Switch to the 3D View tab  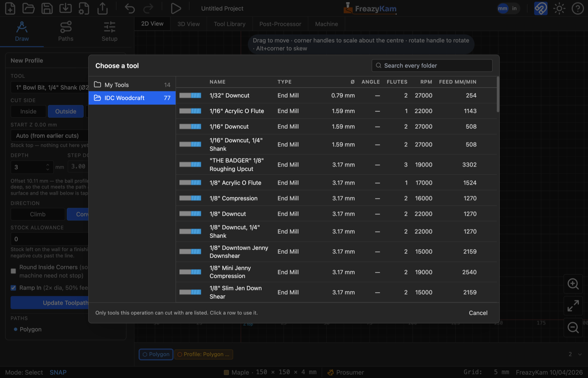click(x=189, y=24)
